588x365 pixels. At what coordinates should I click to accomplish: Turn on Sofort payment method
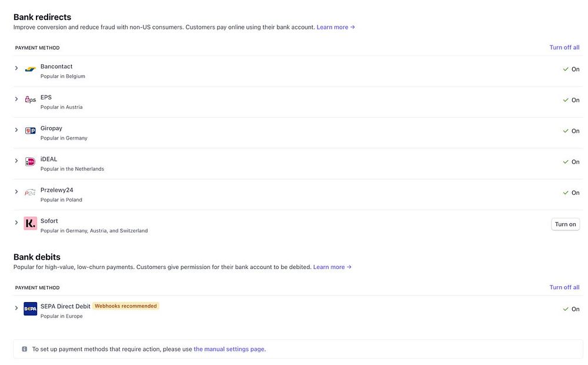(565, 224)
